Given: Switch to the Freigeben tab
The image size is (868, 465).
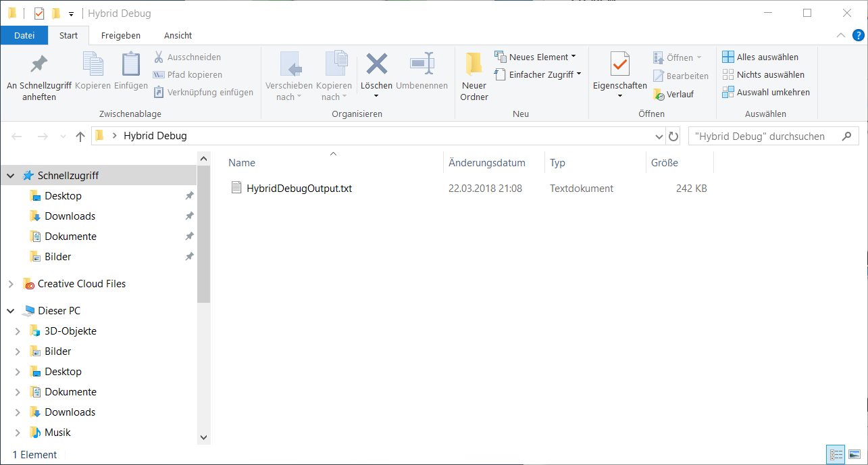Looking at the screenshot, I should pos(121,35).
